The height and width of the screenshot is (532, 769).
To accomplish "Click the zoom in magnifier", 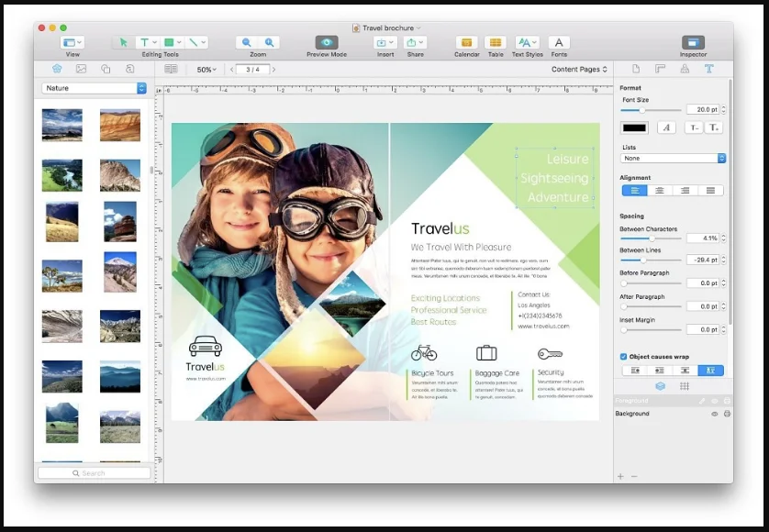I will pos(269,43).
